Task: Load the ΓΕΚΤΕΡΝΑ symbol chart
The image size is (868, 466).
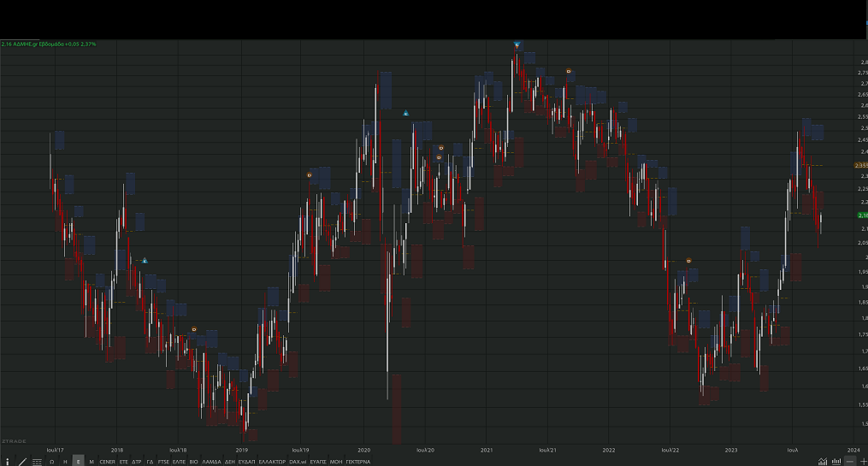Action: (357, 461)
